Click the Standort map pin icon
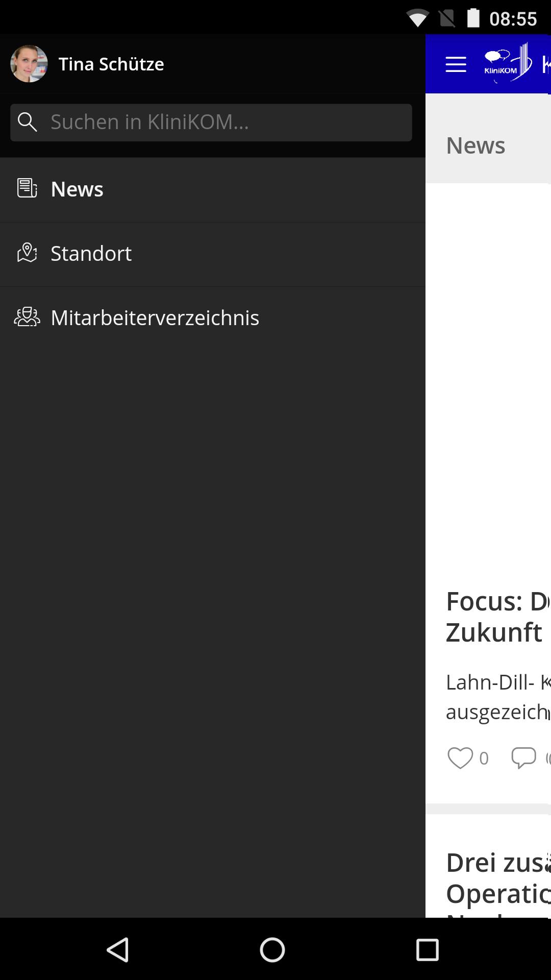The image size is (551, 980). (x=27, y=253)
